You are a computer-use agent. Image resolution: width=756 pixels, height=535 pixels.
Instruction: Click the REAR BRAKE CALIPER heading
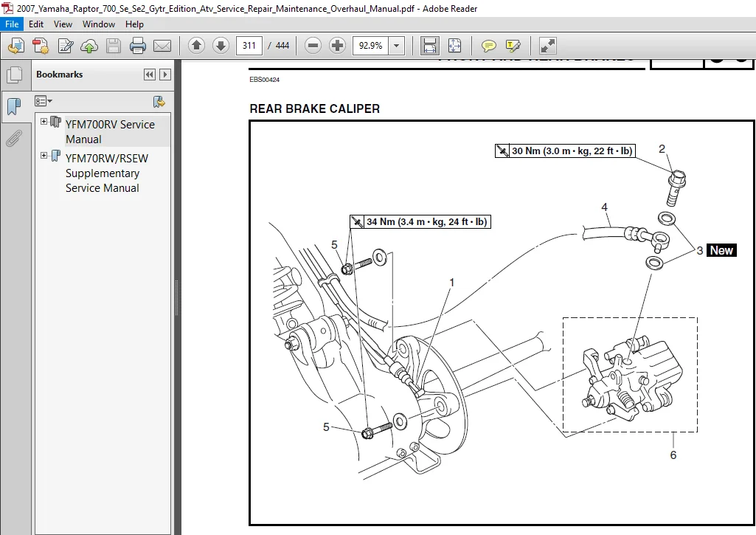point(314,108)
